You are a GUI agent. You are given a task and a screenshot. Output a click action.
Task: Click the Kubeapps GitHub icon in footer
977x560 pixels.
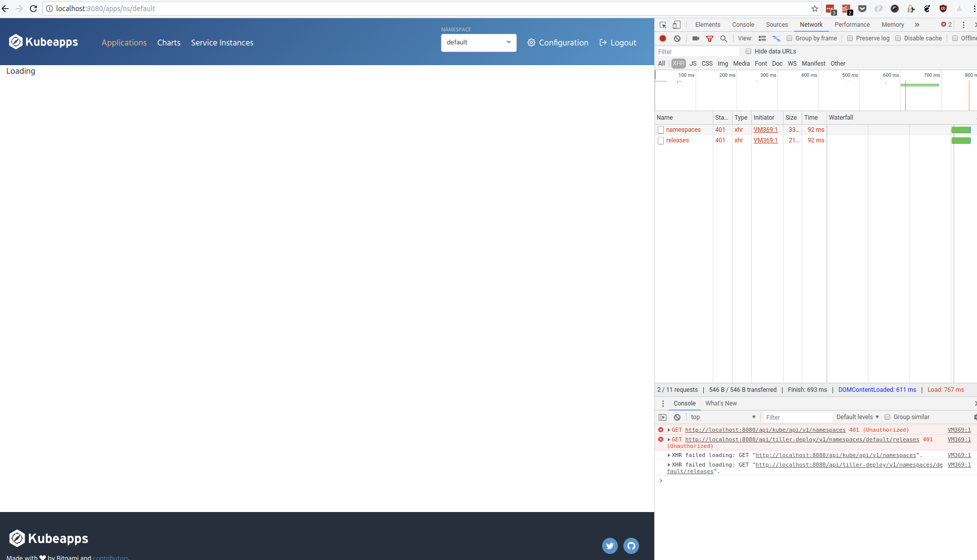click(631, 546)
